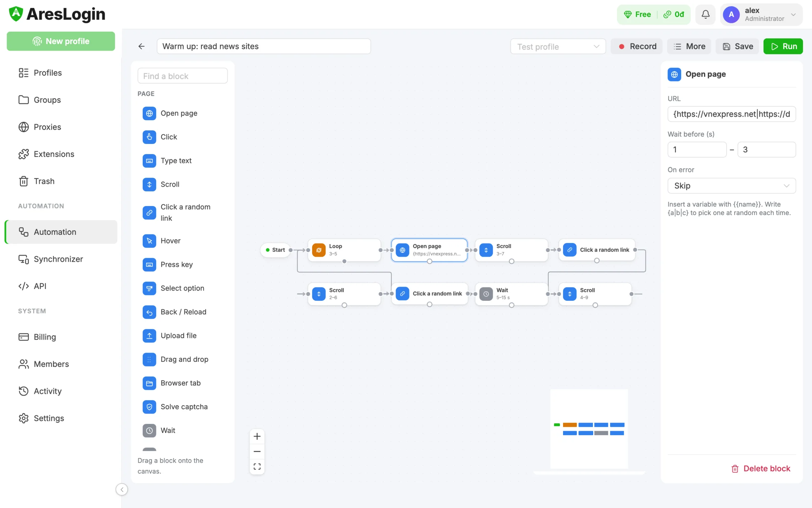Save the automation workflow
This screenshot has width=812, height=508.
click(x=737, y=47)
